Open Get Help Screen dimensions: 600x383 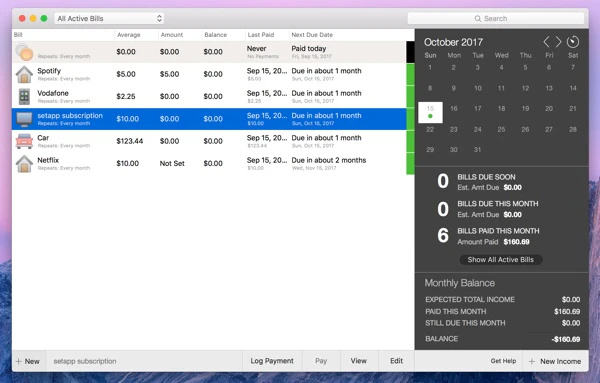click(503, 361)
